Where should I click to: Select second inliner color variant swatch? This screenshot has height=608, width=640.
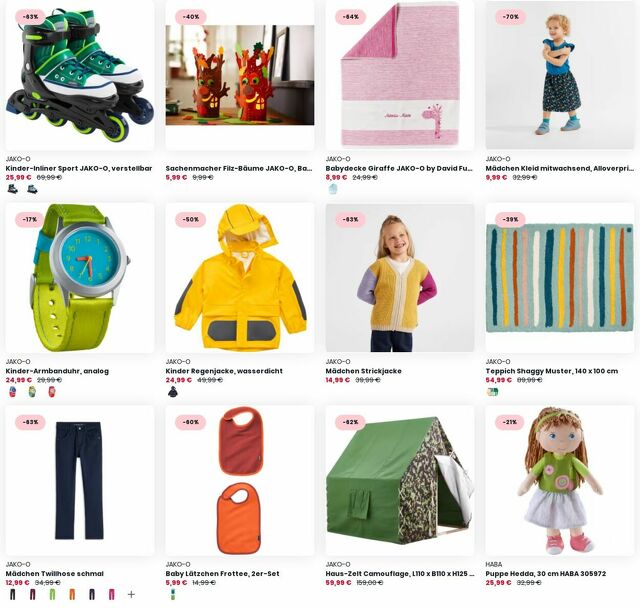coord(32,189)
